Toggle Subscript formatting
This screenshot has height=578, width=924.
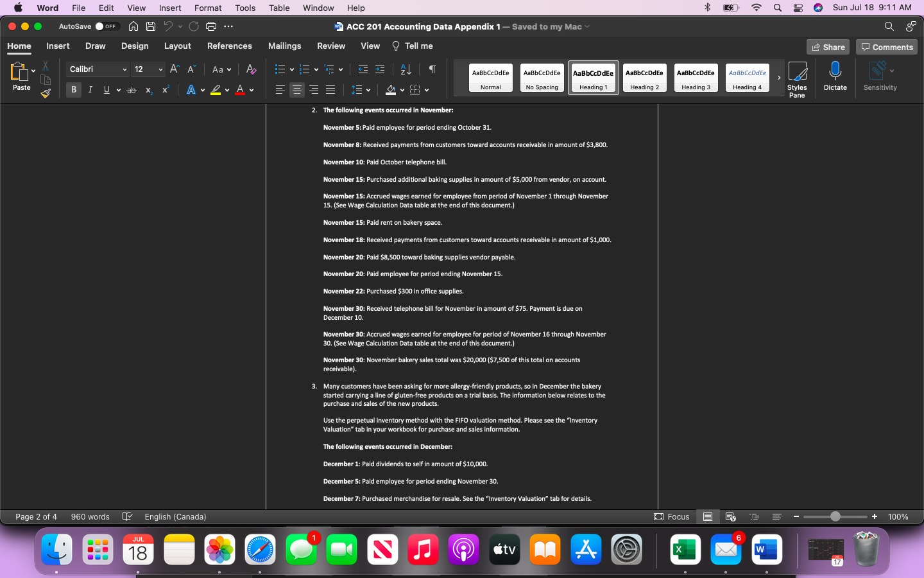tap(148, 89)
